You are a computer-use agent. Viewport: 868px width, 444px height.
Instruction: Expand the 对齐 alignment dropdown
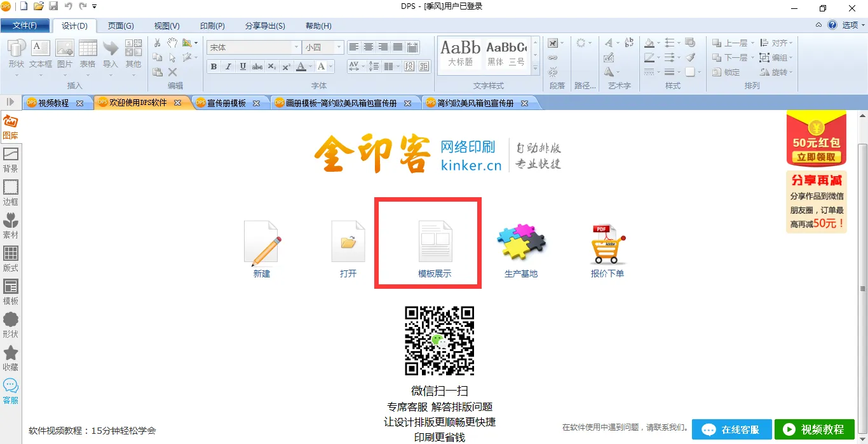(790, 43)
